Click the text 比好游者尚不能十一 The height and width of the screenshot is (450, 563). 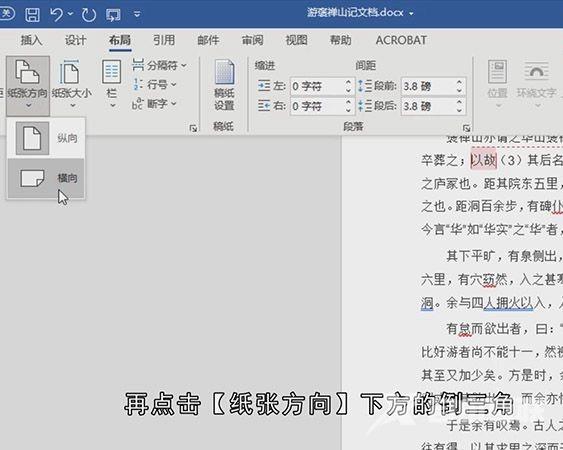pos(478,352)
